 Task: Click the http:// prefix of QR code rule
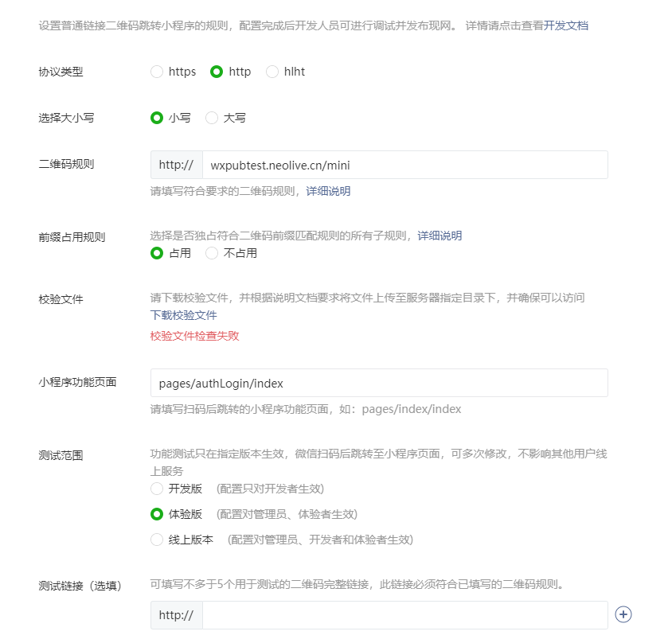tap(177, 165)
